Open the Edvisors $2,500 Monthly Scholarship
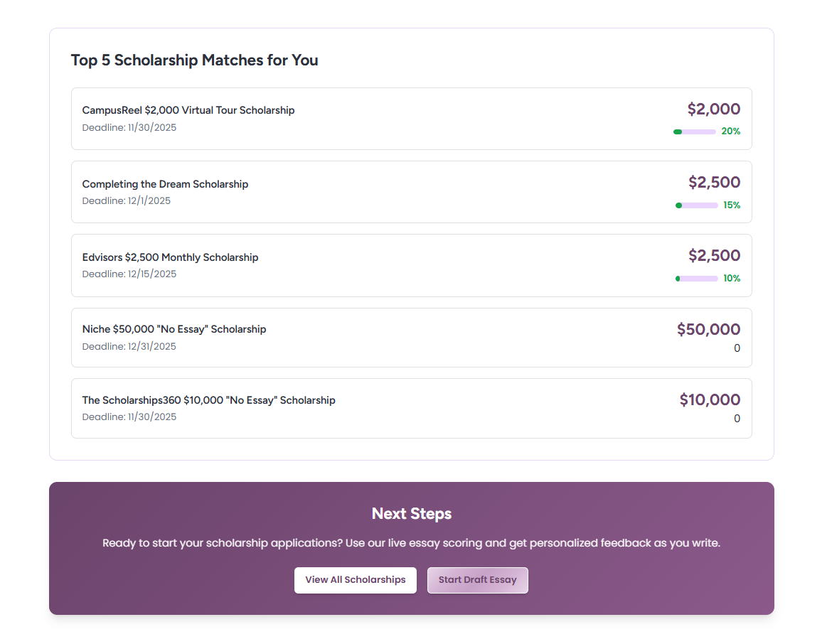This screenshot has height=644, width=827. point(170,257)
